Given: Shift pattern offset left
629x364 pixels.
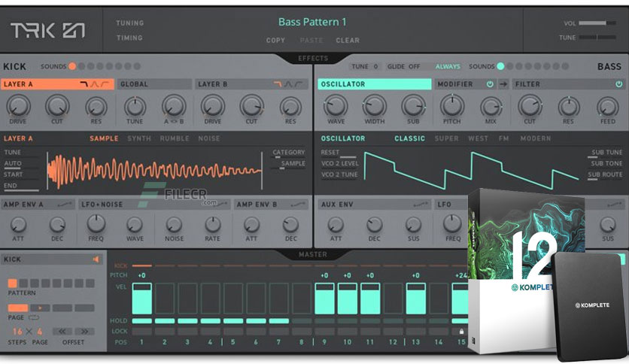Looking at the screenshot, I should (x=62, y=332).
